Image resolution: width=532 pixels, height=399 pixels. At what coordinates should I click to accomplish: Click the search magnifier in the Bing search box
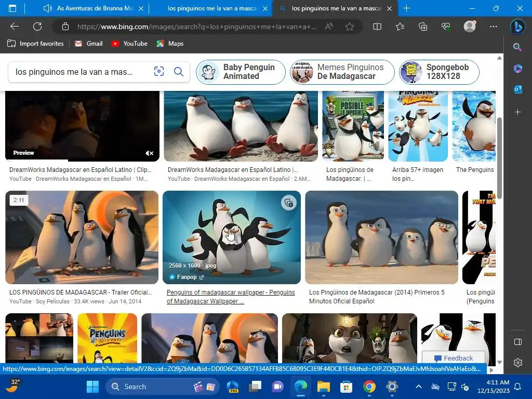point(179,71)
